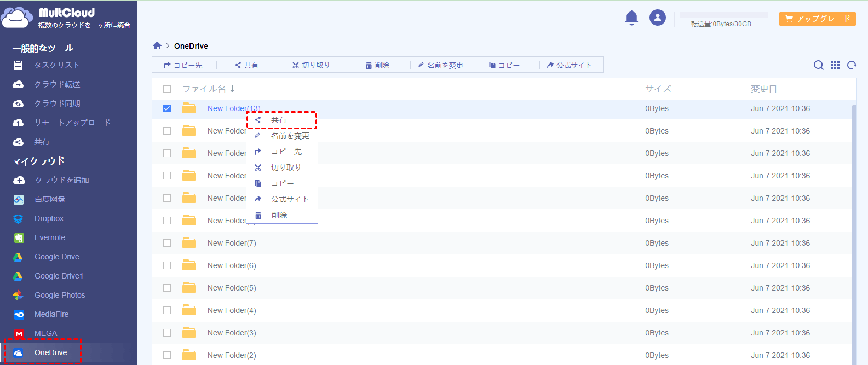This screenshot has width=868, height=365.
Task: Sort by 変更日 column header
Action: (x=763, y=89)
